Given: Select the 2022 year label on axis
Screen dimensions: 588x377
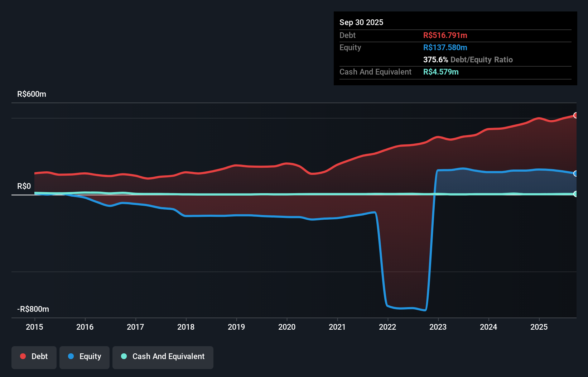Looking at the screenshot, I should tap(387, 327).
